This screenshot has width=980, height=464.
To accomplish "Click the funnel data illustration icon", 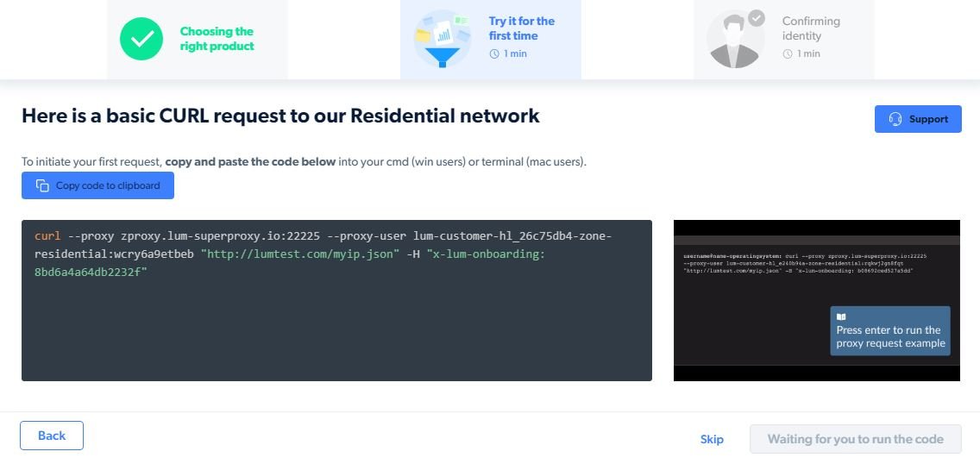I will [443, 39].
